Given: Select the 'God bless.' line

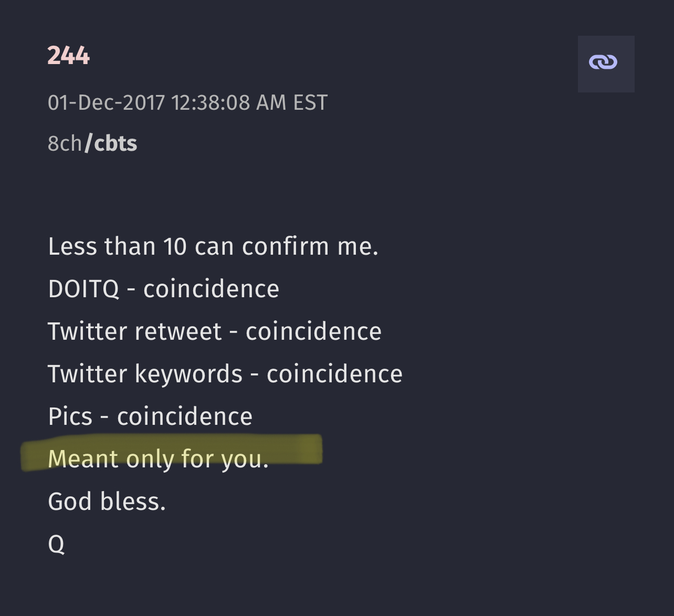Looking at the screenshot, I should pyautogui.click(x=107, y=502).
